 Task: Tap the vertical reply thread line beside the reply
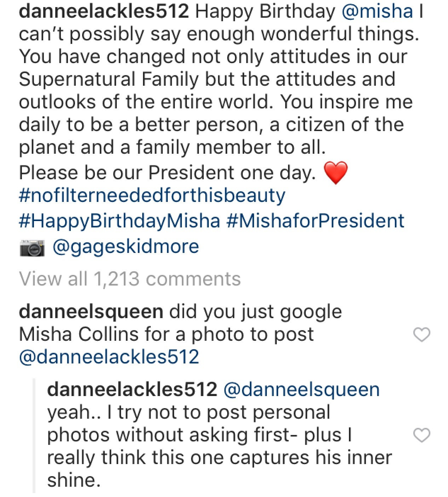coord(34,435)
